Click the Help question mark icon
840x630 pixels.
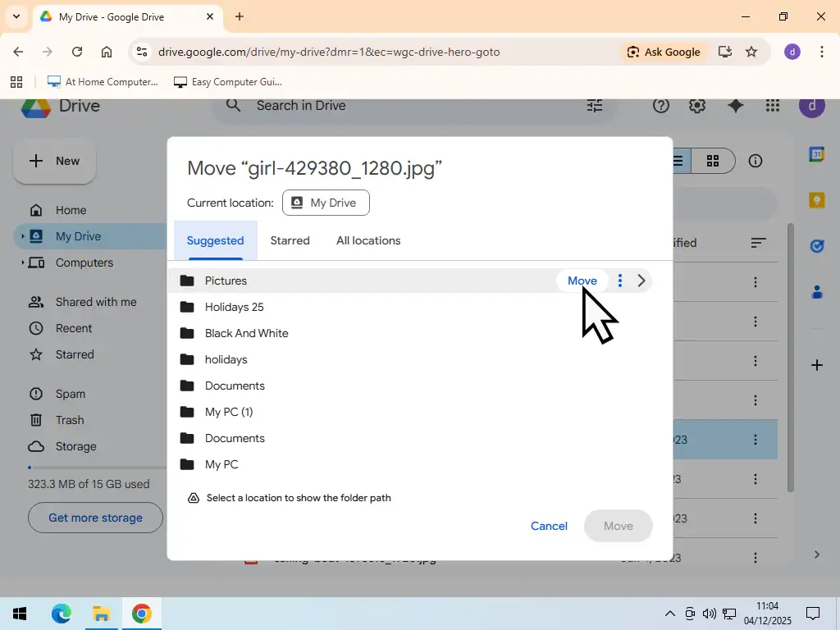[x=660, y=105]
